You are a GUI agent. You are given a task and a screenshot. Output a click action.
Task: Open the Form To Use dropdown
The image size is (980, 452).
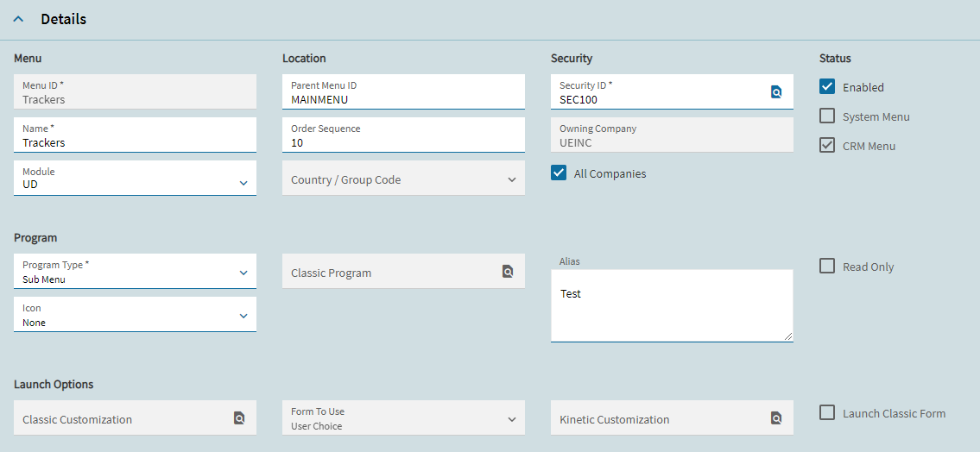coord(404,417)
